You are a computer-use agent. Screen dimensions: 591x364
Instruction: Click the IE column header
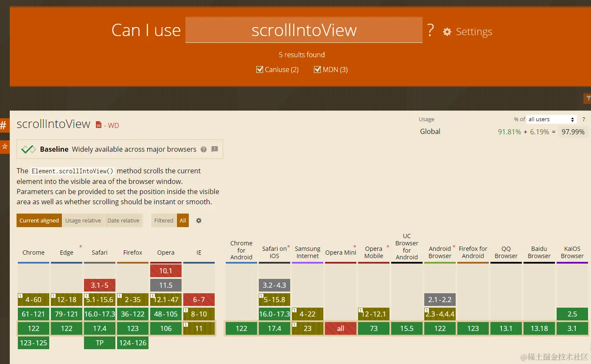199,252
